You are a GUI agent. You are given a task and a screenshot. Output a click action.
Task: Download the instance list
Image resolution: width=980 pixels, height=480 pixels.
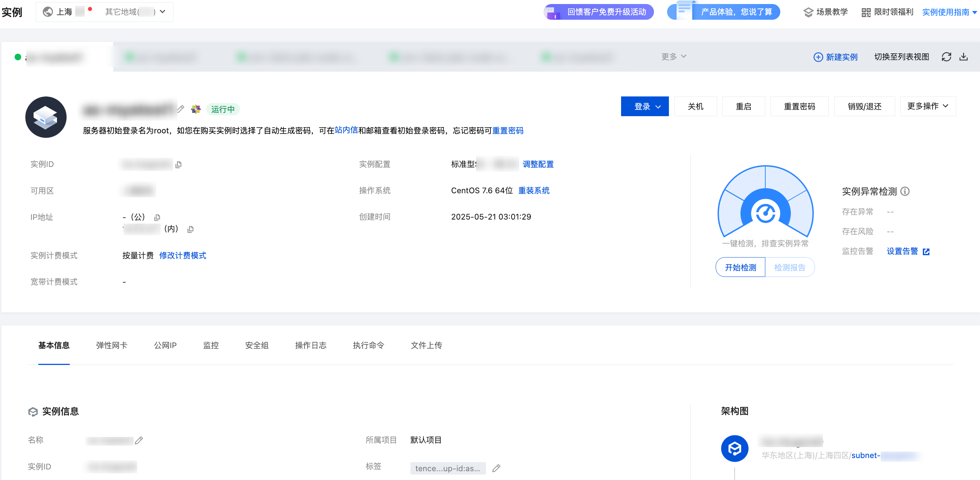[x=963, y=57]
